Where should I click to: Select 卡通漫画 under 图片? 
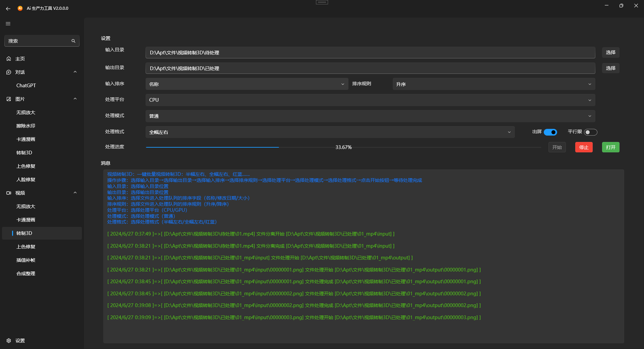[x=42, y=139]
